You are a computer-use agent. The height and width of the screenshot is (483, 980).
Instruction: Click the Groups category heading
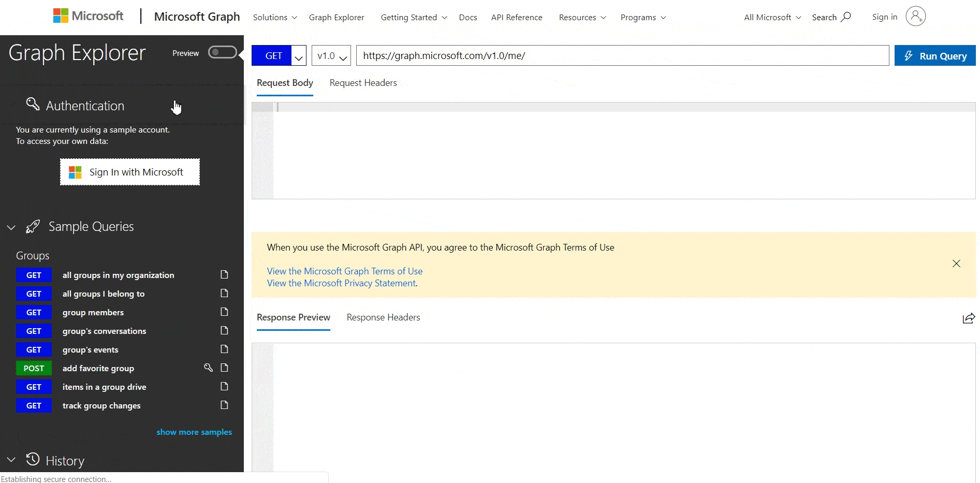pos(33,256)
